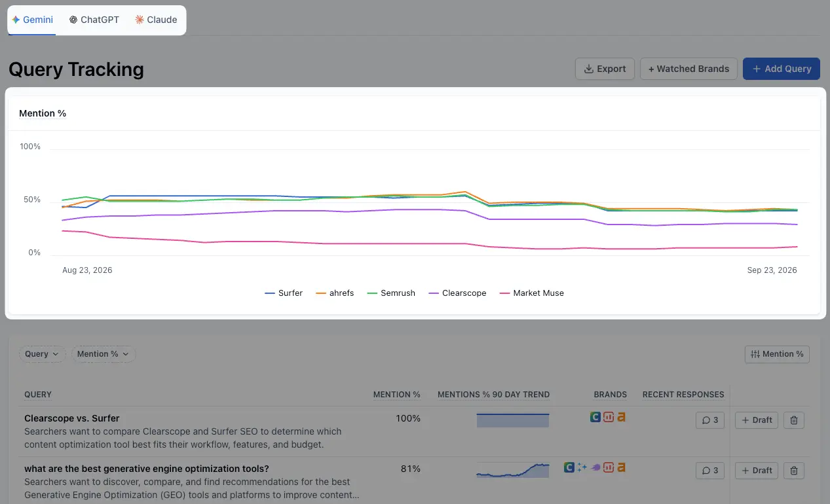The width and height of the screenshot is (830, 504).
Task: Click purple comet brand icon in generative engine row
Action: point(595,467)
